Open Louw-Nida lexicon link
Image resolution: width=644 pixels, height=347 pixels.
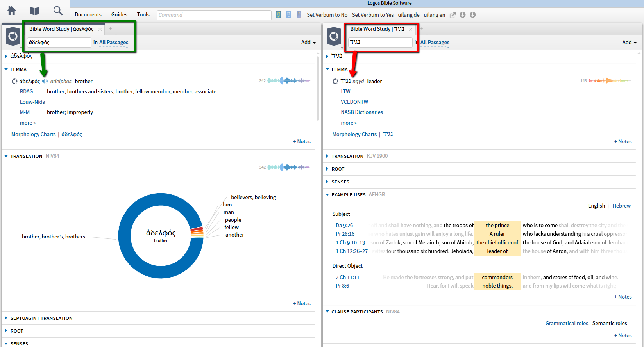coord(32,102)
